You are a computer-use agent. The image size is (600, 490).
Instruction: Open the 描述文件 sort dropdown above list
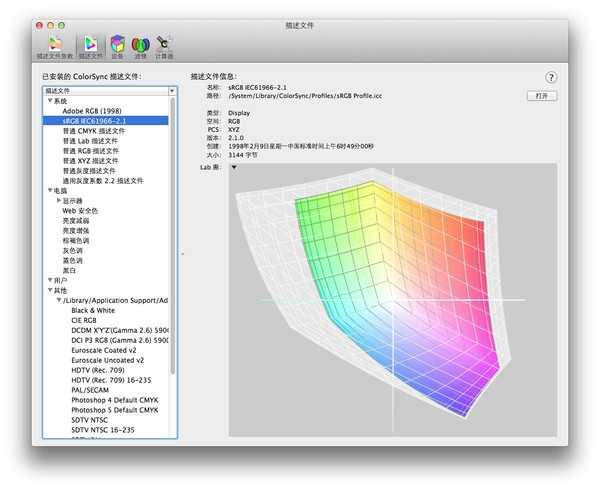click(110, 90)
